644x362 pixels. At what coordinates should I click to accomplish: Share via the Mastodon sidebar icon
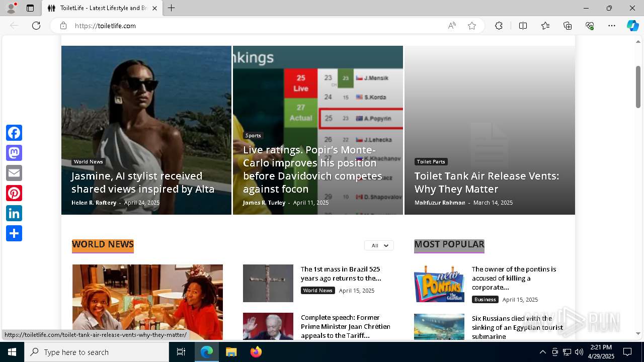(14, 153)
